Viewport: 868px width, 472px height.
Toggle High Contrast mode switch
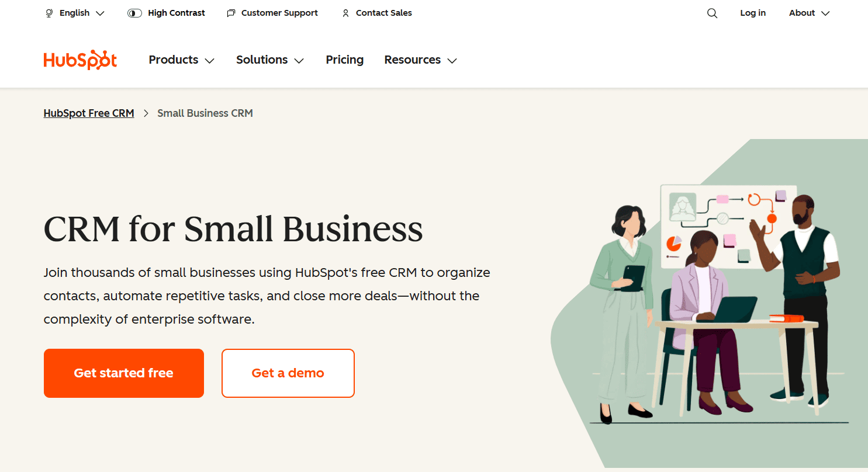click(134, 13)
